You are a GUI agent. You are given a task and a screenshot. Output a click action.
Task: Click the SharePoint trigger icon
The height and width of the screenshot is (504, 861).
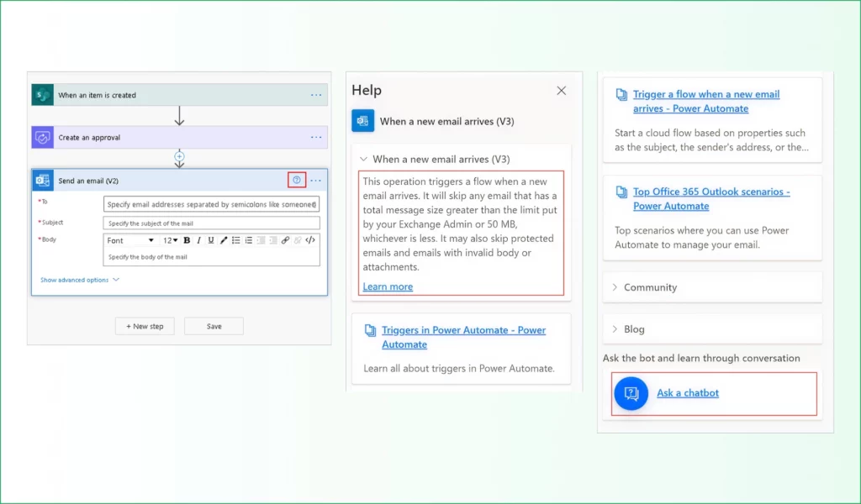click(42, 95)
